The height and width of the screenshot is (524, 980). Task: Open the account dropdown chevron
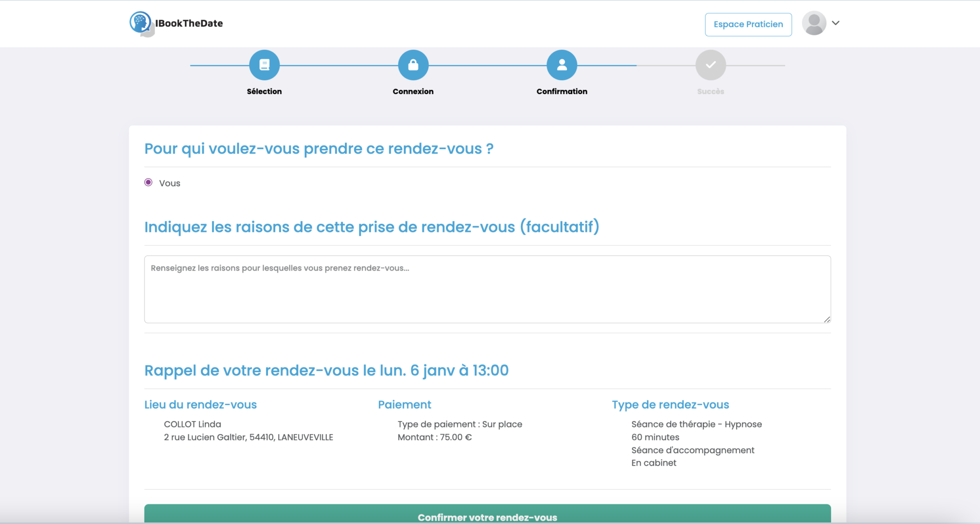[836, 23]
